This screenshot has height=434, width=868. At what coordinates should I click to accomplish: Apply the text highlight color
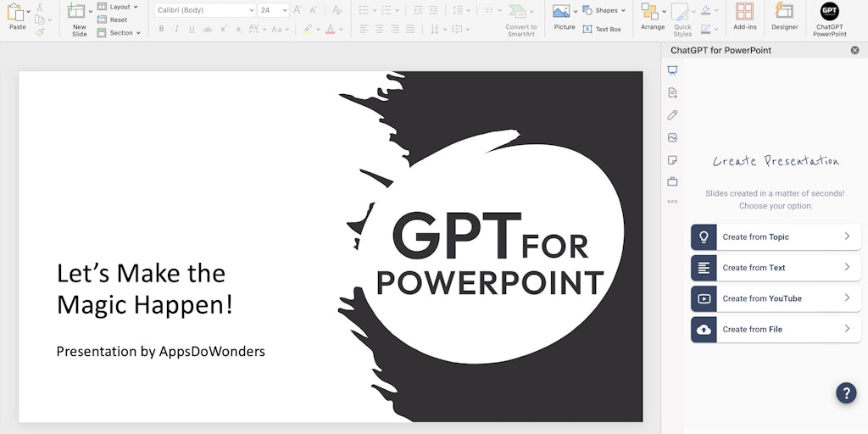pyautogui.click(x=308, y=29)
